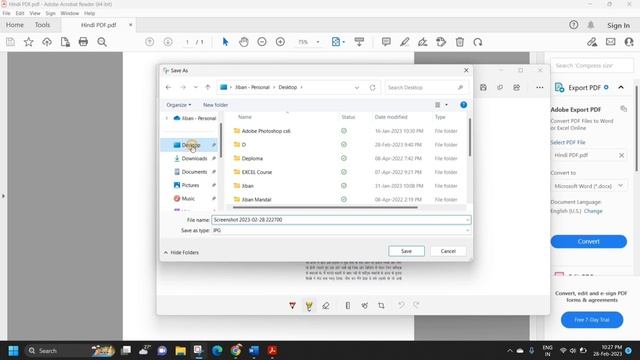Refresh the folder in Save As dialog
This screenshot has width=640, height=360.
[372, 87]
